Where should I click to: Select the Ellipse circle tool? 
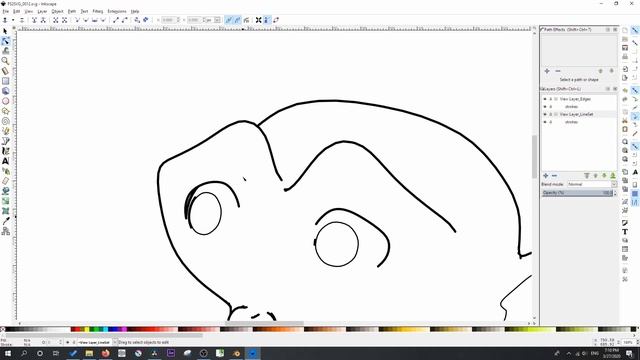[5, 101]
